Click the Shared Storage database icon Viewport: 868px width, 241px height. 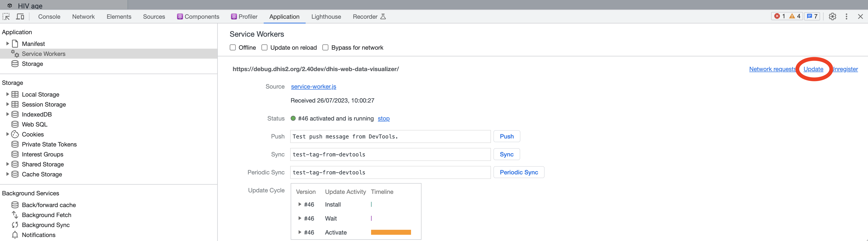click(15, 164)
